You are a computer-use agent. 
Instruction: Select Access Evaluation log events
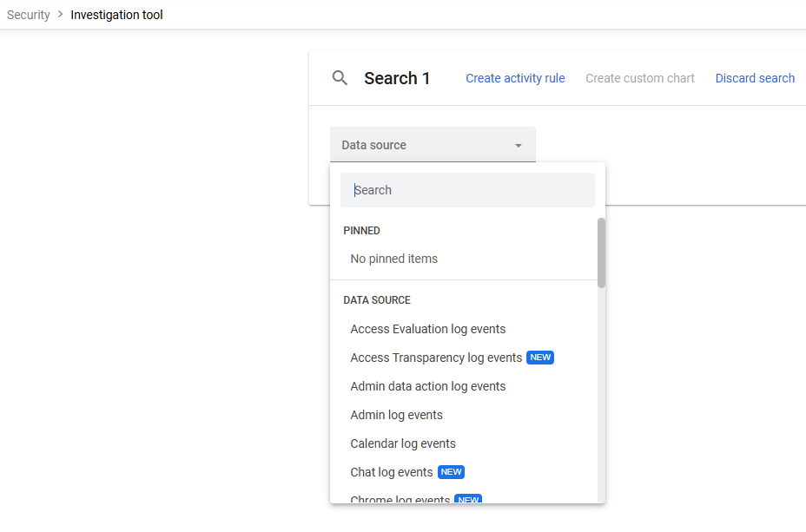(x=427, y=329)
